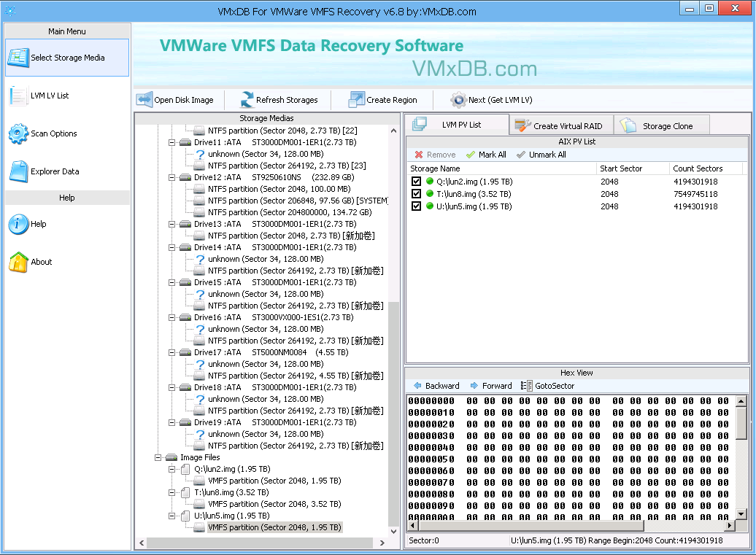Switch to the Storage Clone tab
Screen dimensions: 756x555
click(x=661, y=125)
